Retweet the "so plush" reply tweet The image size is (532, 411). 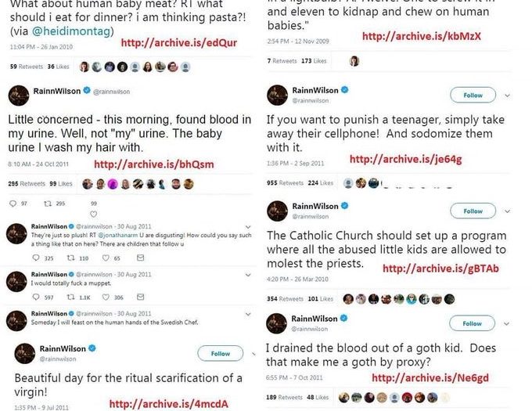click(70, 258)
